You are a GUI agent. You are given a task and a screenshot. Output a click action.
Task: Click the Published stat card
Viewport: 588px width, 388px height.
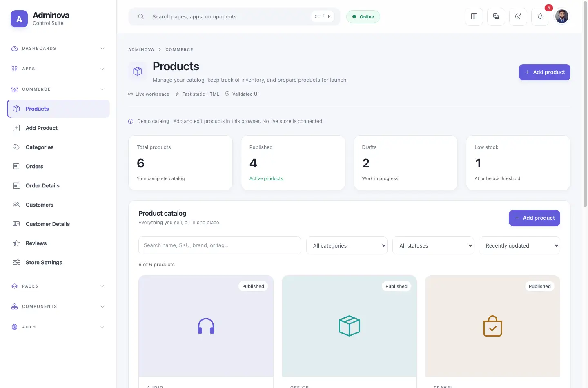[x=293, y=163]
